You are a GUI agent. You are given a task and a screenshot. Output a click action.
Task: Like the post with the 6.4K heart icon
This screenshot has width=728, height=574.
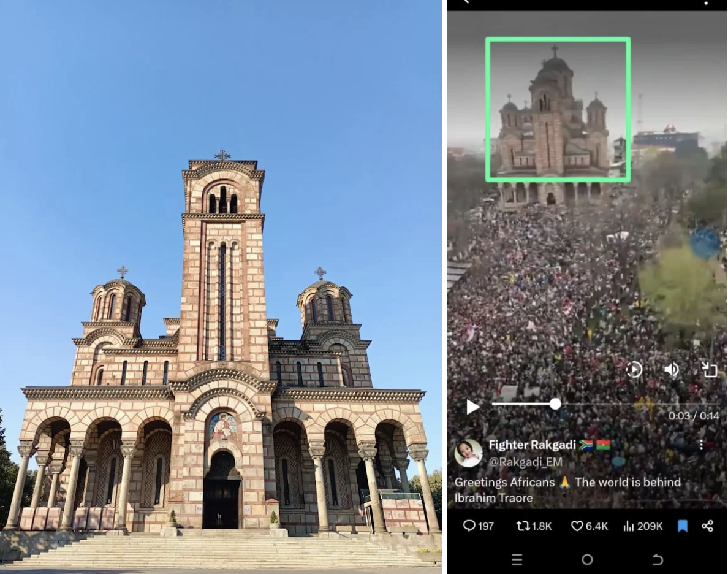pos(589,526)
